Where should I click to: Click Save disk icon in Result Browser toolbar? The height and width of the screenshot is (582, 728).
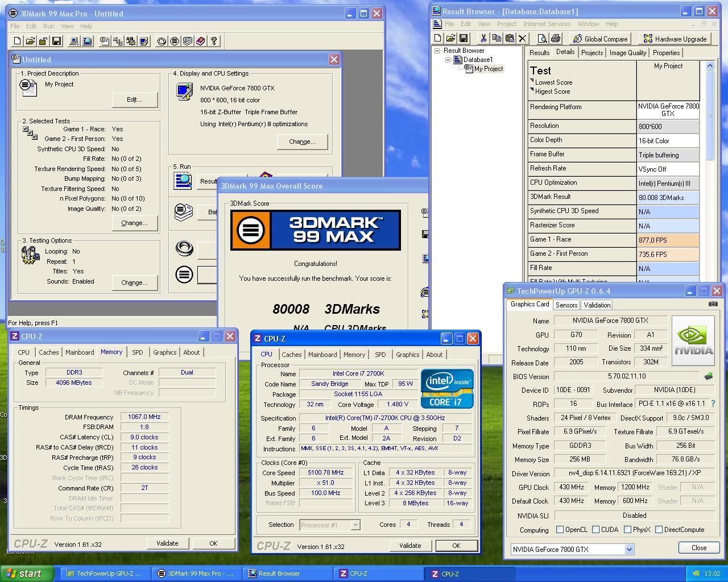click(464, 39)
